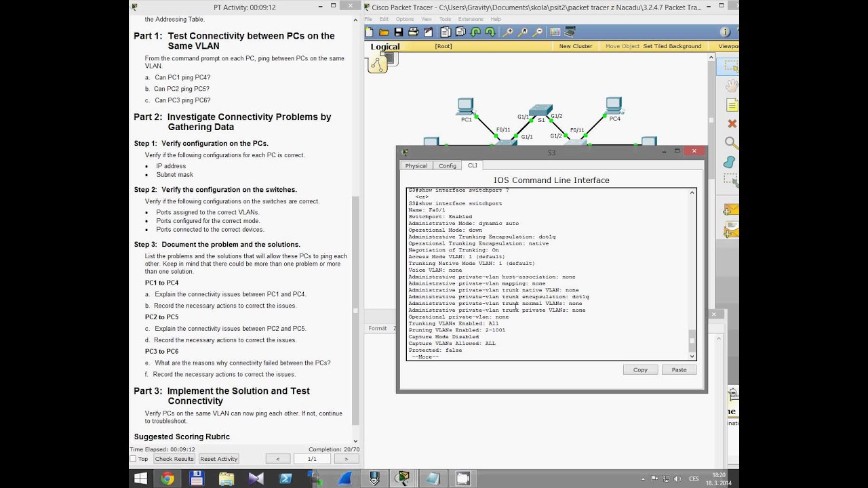Open the drawing palette

pos(555,32)
